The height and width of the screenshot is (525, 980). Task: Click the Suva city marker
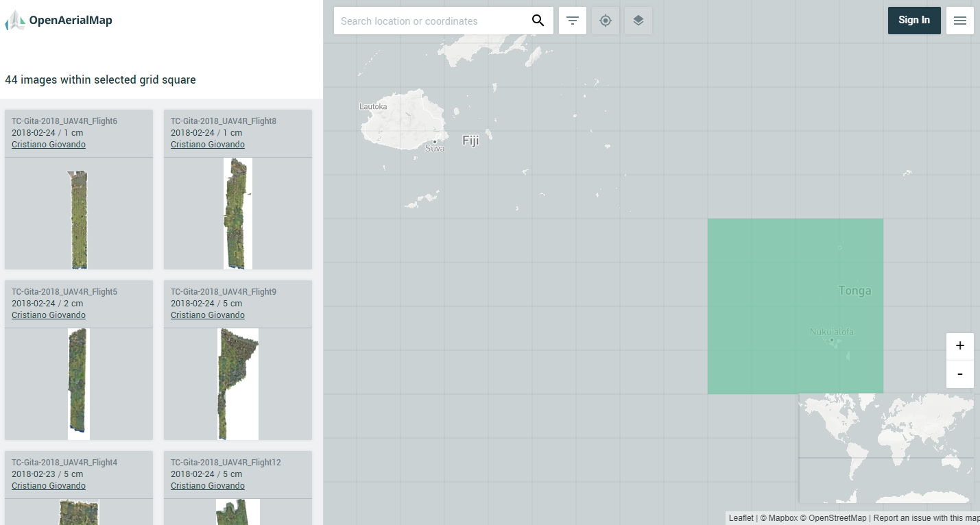click(435, 142)
